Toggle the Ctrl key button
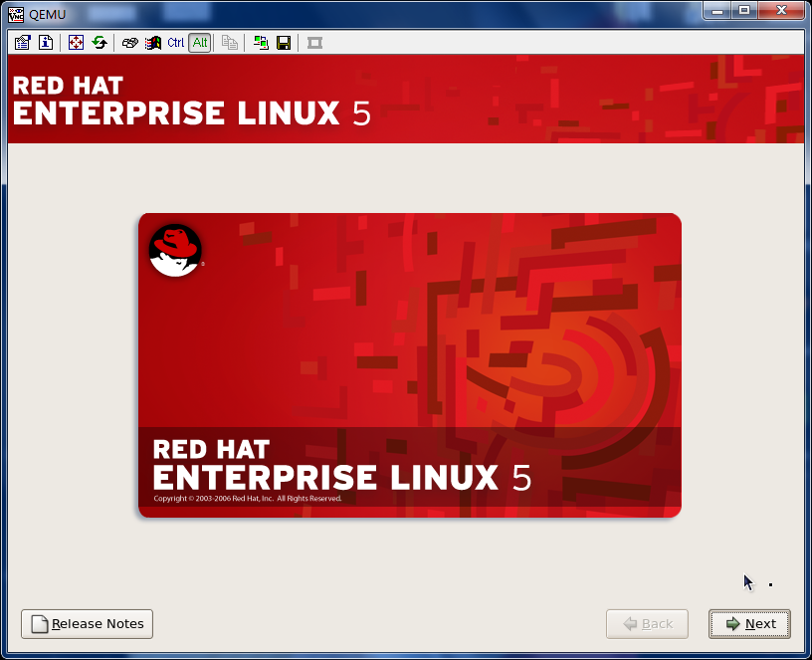Screen dimensions: 812x660 tap(175, 43)
